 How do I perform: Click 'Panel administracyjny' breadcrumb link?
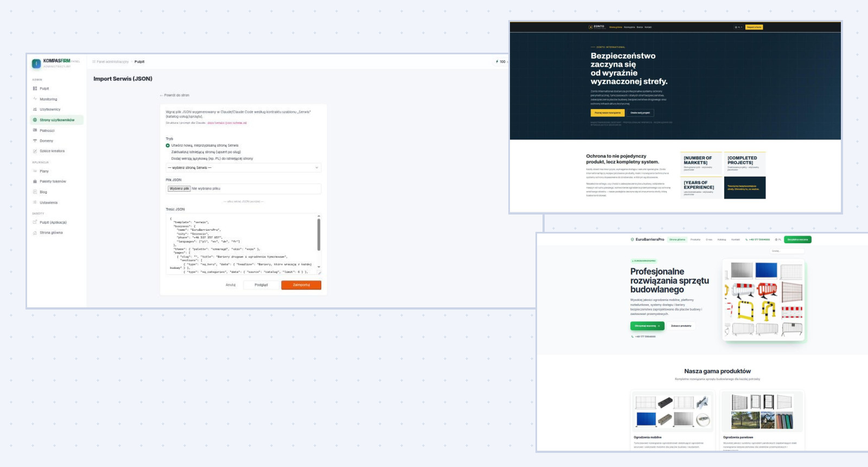(113, 62)
